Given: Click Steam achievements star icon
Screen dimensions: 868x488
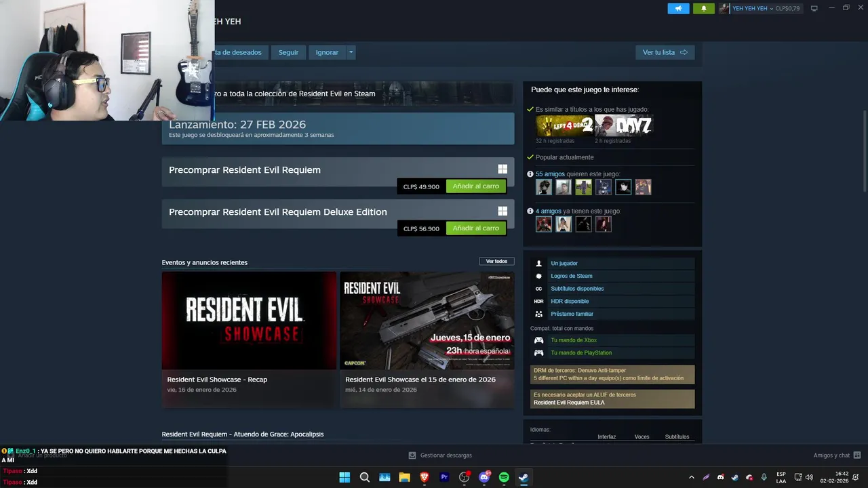Looking at the screenshot, I should [539, 277].
